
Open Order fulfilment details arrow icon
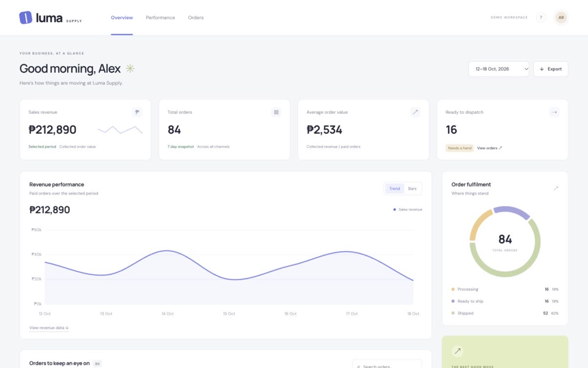556,188
